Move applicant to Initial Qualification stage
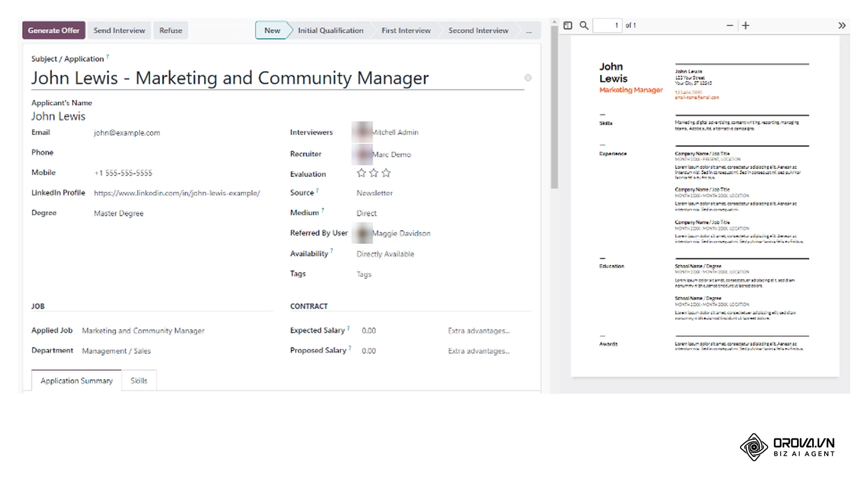The image size is (868, 483). pyautogui.click(x=330, y=30)
